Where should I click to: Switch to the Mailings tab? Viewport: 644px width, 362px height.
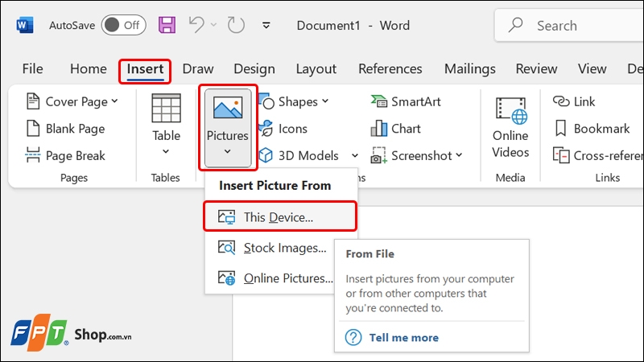click(x=470, y=69)
